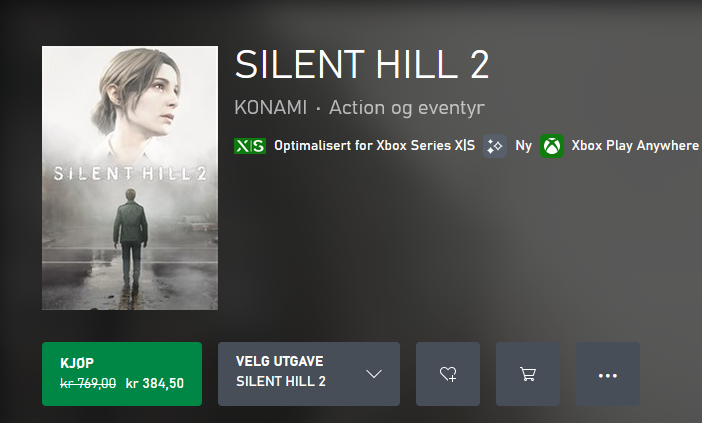Screen dimensions: 702x423
Task: Select the SILENT HILL 2 edition text
Action: [281, 382]
